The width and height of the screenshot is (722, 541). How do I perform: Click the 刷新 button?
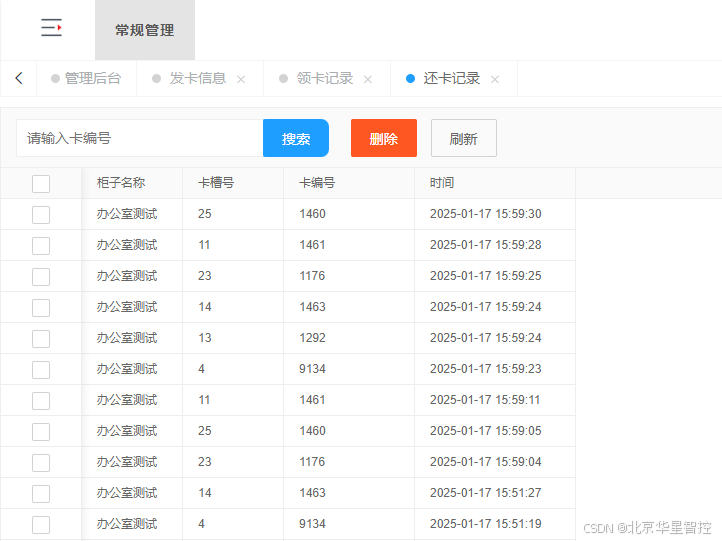click(464, 138)
